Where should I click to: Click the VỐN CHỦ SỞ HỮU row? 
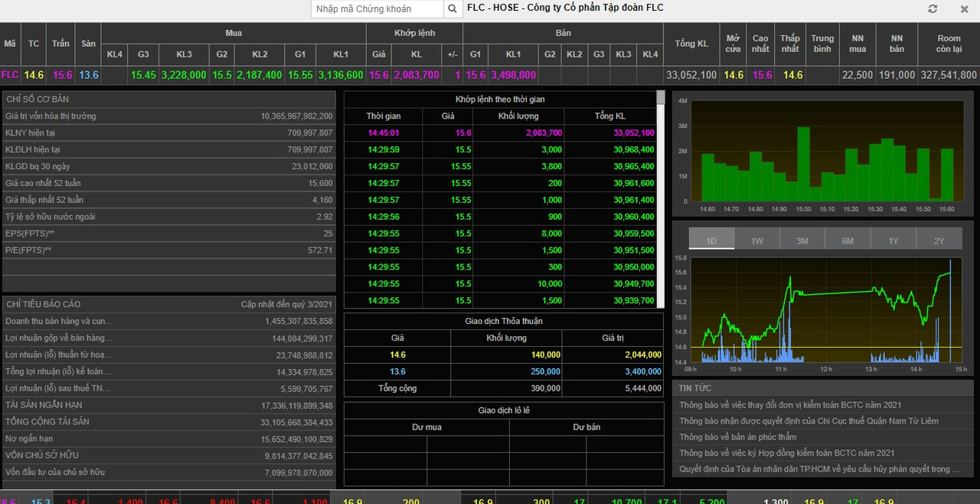click(x=168, y=455)
